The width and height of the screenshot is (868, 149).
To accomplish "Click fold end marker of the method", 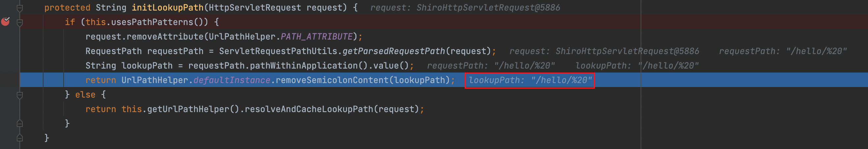I will (20, 137).
